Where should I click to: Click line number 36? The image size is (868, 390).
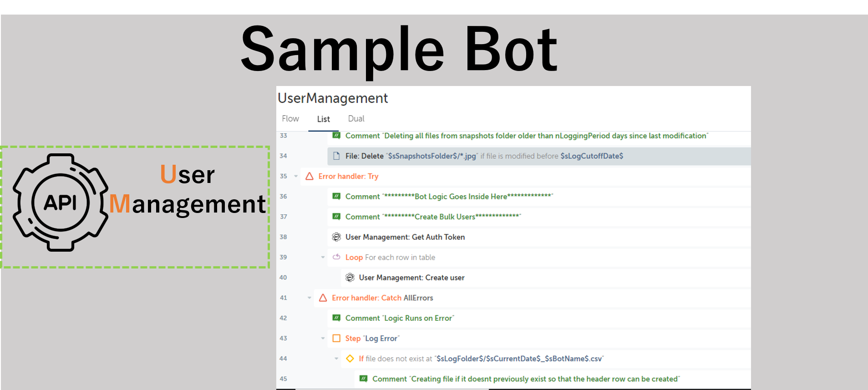(x=283, y=197)
